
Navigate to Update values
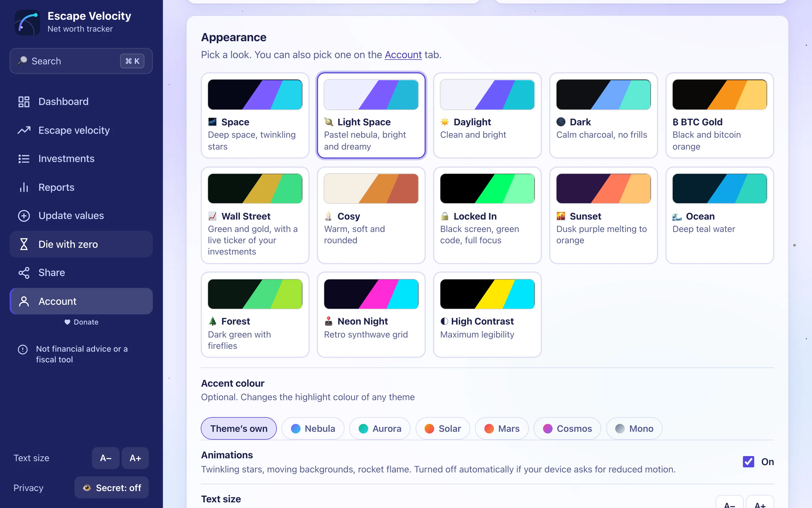tap(81, 216)
